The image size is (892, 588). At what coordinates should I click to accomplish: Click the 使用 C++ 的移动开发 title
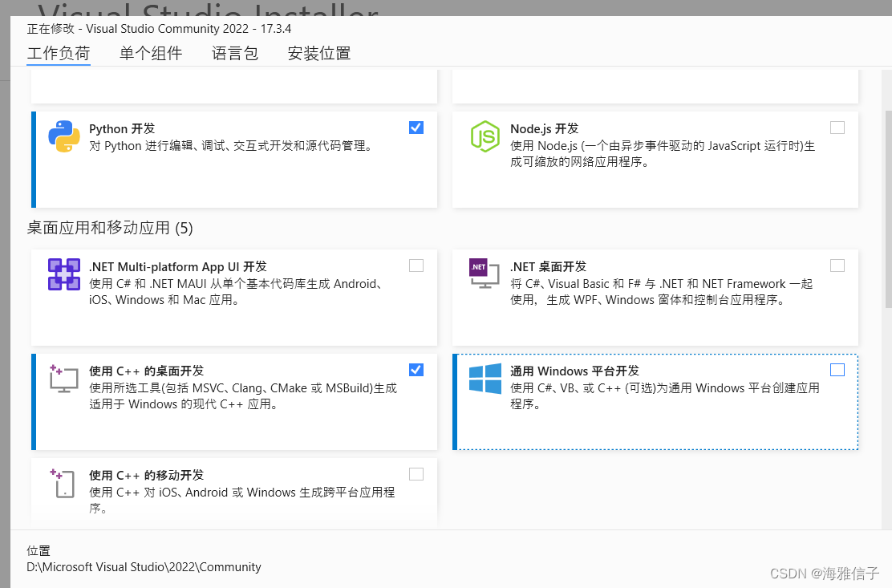146,476
